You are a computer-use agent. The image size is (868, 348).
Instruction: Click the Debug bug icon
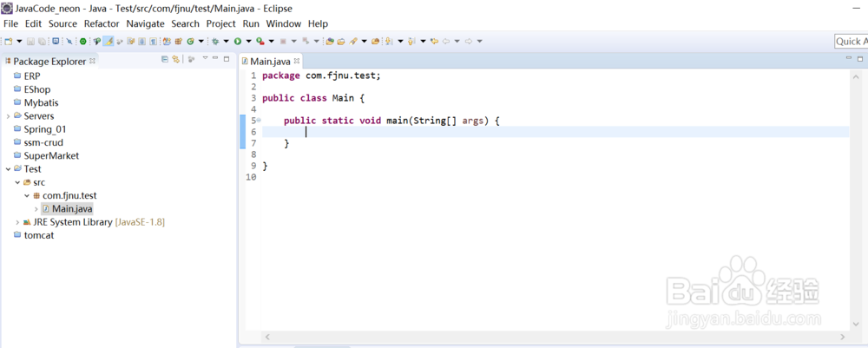tap(214, 41)
